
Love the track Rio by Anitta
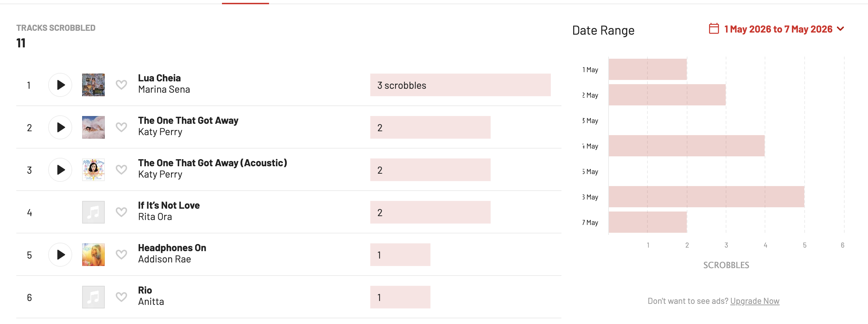click(121, 297)
